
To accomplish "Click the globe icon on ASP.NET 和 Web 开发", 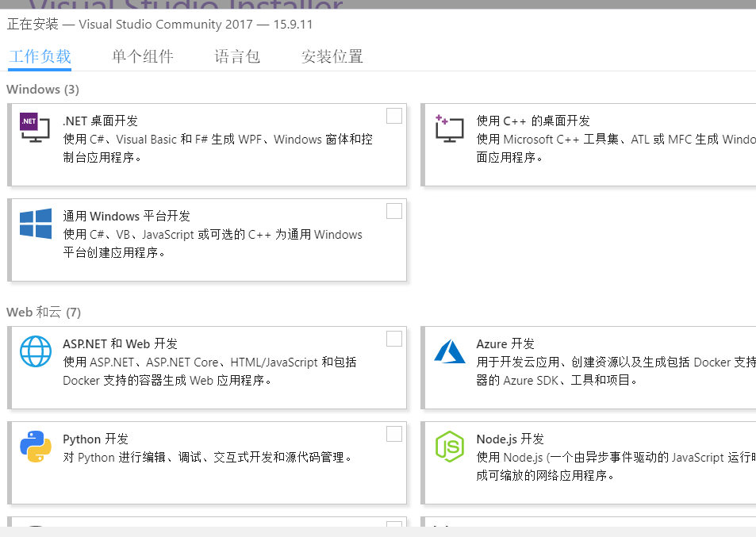I will click(35, 351).
